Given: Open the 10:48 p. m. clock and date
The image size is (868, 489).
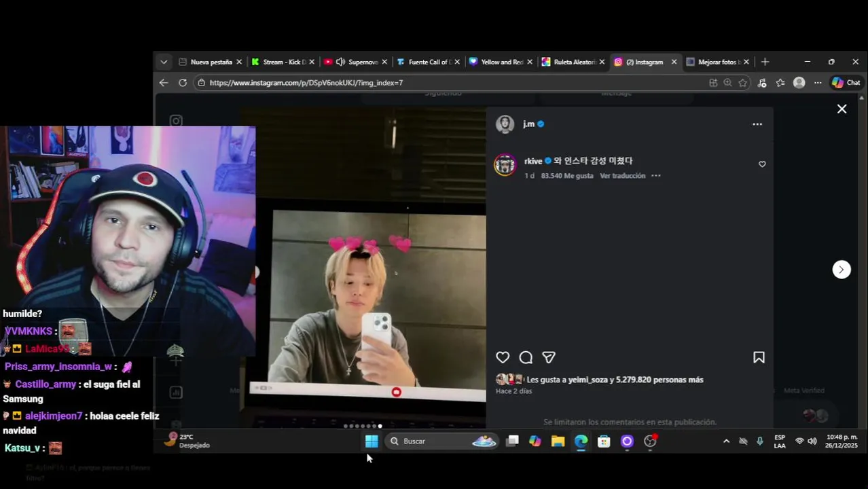Looking at the screenshot, I should coord(842,441).
